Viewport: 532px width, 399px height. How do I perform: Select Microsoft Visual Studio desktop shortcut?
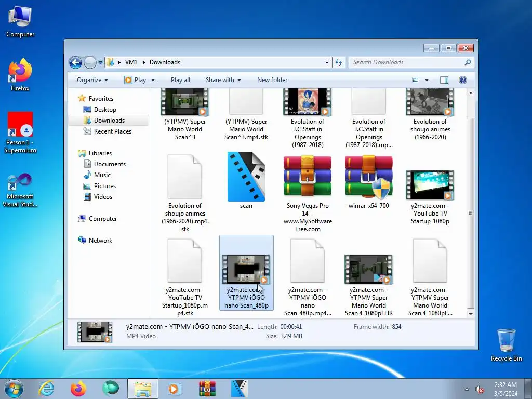click(x=20, y=190)
